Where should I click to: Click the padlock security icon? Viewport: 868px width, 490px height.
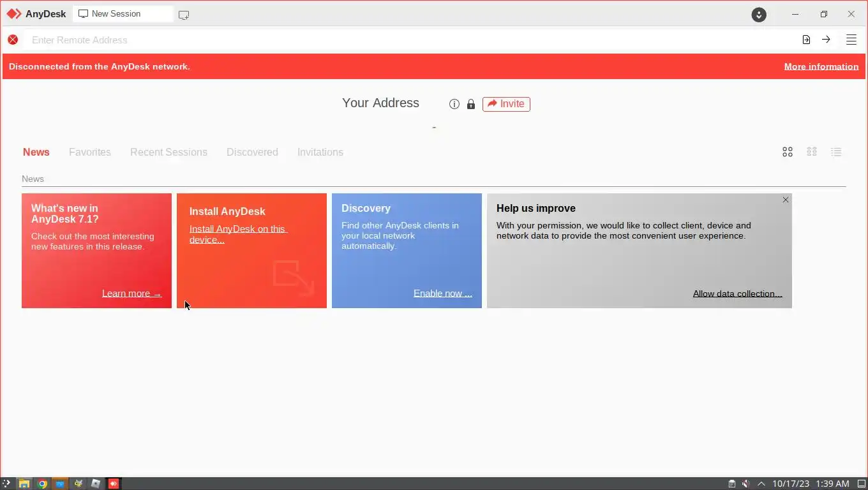coord(471,104)
